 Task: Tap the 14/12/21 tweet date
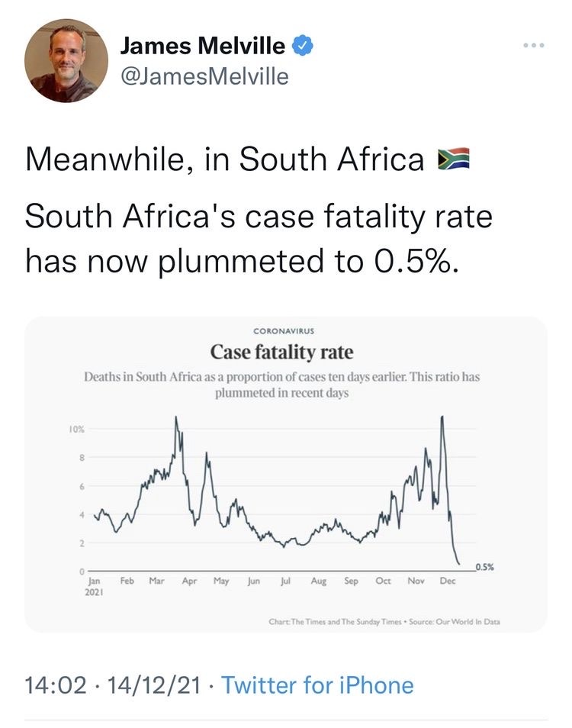click(155, 685)
